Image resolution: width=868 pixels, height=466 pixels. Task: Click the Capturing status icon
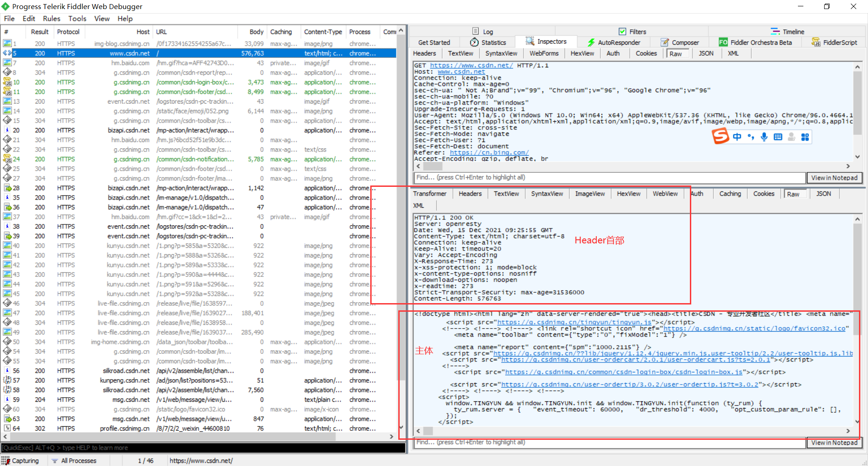[x=5, y=461]
